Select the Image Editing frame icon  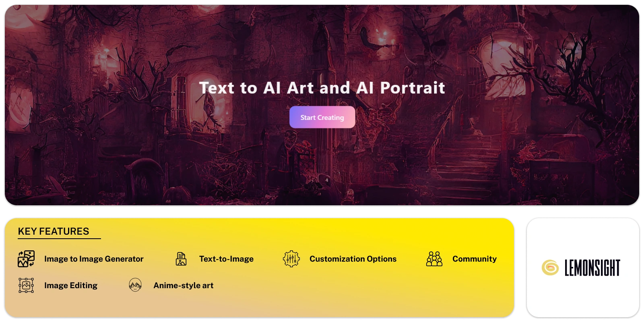coord(26,285)
